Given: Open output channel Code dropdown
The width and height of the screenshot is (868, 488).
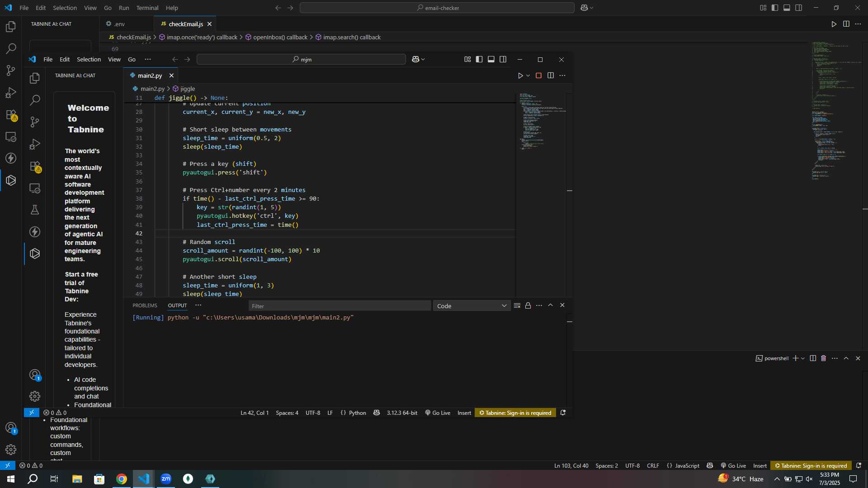Looking at the screenshot, I should tap(472, 306).
